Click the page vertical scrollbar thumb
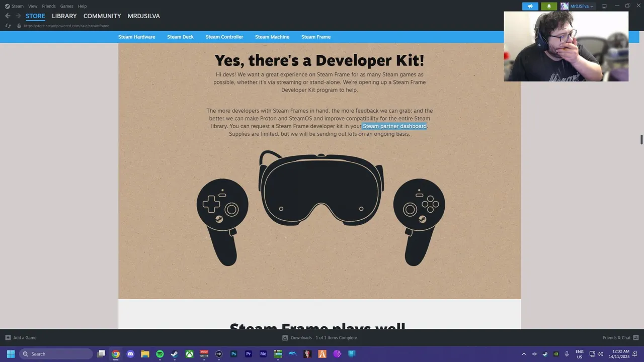 pos(641,139)
